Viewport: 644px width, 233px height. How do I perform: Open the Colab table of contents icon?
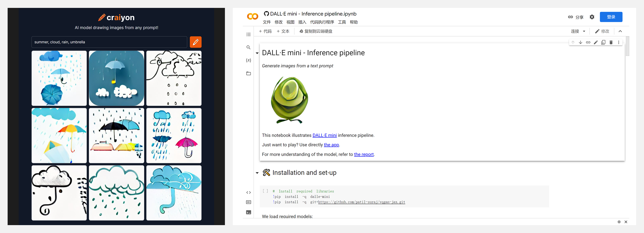click(x=248, y=34)
